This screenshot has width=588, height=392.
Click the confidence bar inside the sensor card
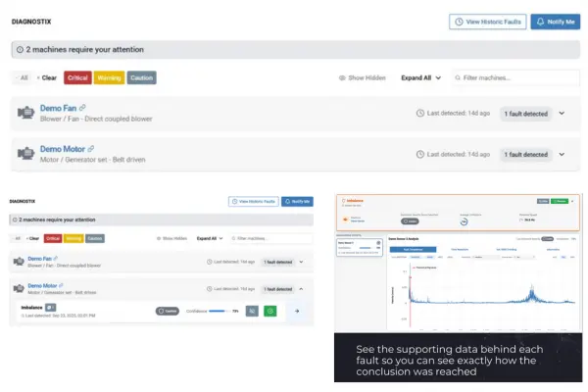tap(365, 248)
